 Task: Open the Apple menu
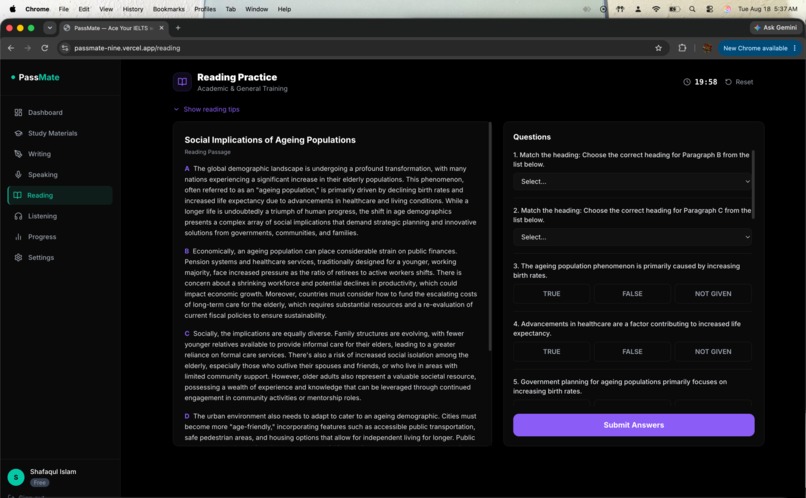12,9
